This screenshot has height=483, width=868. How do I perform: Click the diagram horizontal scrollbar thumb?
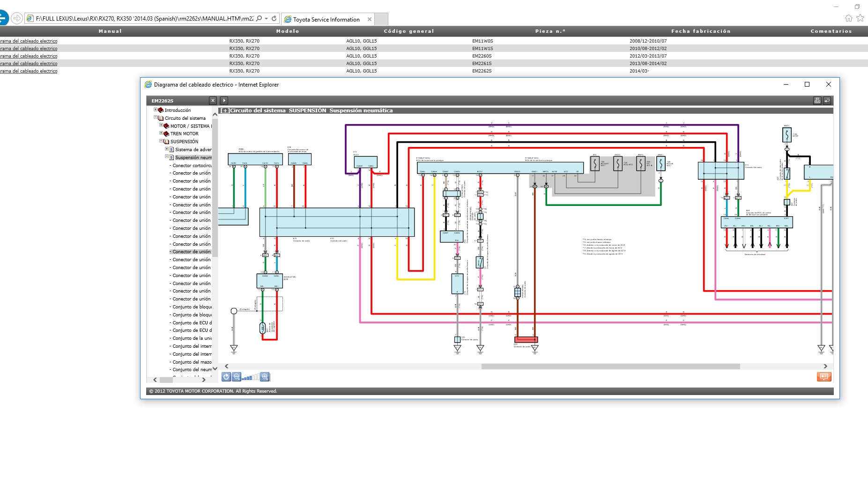[x=610, y=366]
